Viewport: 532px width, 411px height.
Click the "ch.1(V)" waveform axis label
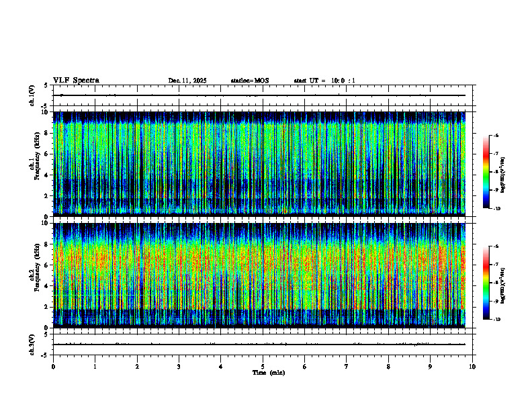click(x=32, y=95)
